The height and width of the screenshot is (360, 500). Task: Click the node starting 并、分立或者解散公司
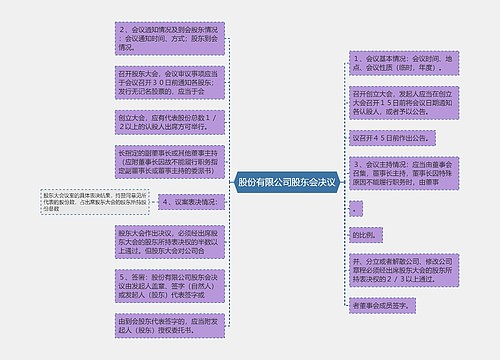tap(404, 270)
